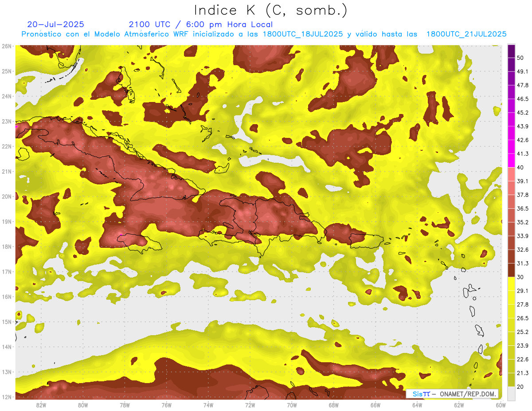Click the "82W" longitude label
Screen dimensions: 532x411
click(41, 404)
